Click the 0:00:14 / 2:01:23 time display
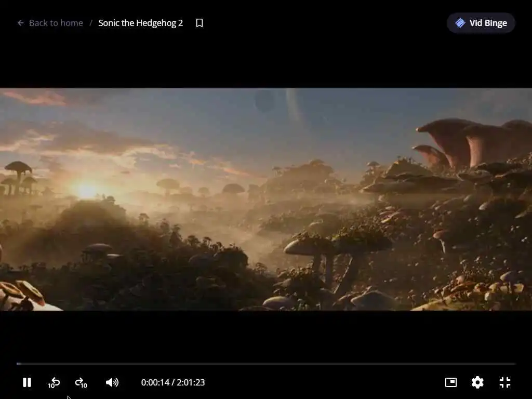532x399 pixels. click(x=172, y=382)
